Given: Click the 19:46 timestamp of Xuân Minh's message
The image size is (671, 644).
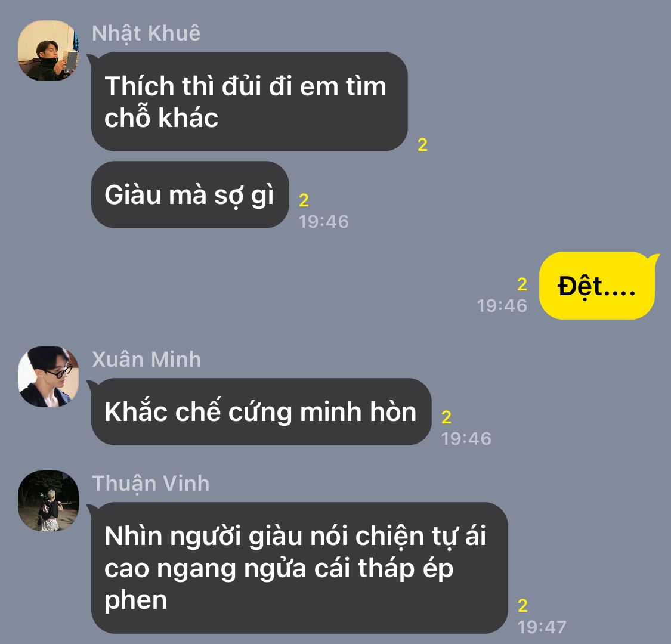Looking at the screenshot, I should 466,439.
